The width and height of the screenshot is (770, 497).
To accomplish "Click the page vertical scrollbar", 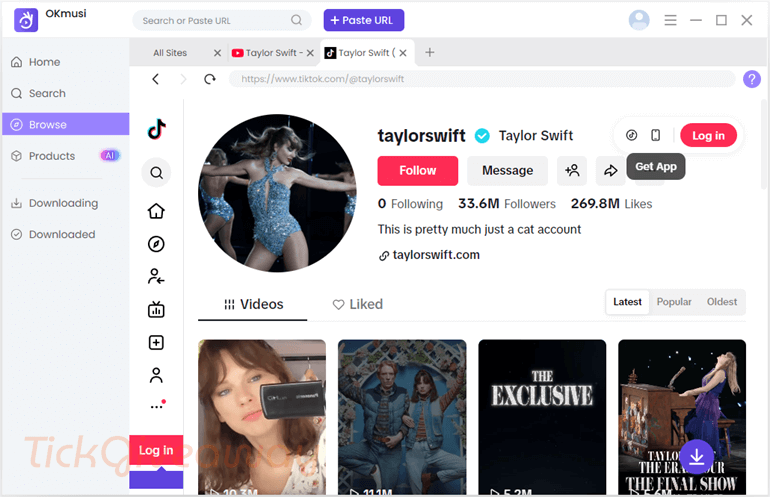I will coord(764,143).
